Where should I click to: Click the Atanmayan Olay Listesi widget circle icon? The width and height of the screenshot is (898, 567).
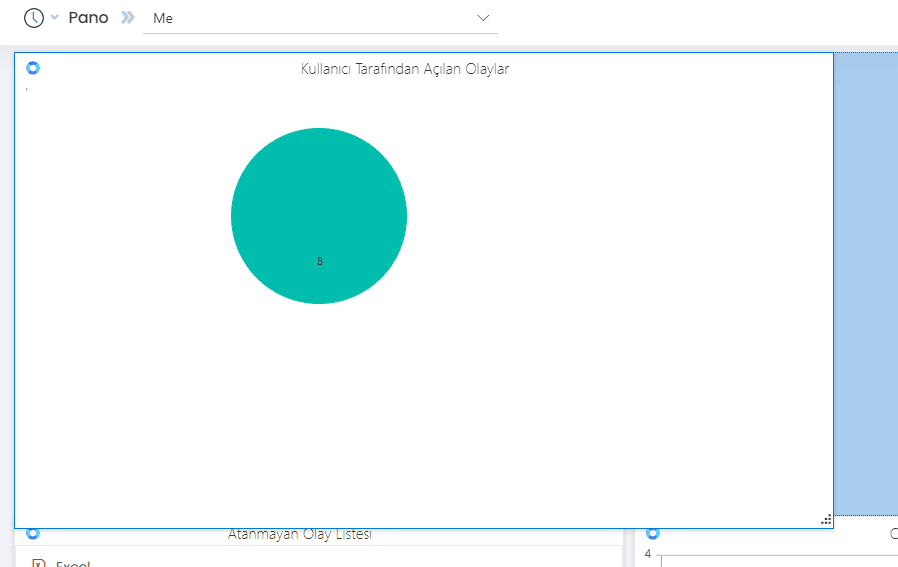pos(33,534)
